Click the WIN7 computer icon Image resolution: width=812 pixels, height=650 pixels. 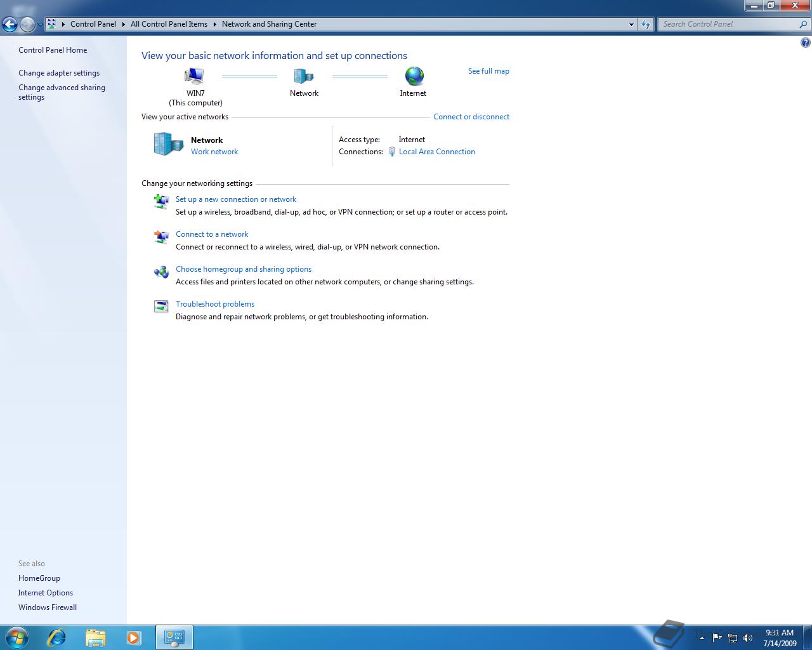coord(194,76)
